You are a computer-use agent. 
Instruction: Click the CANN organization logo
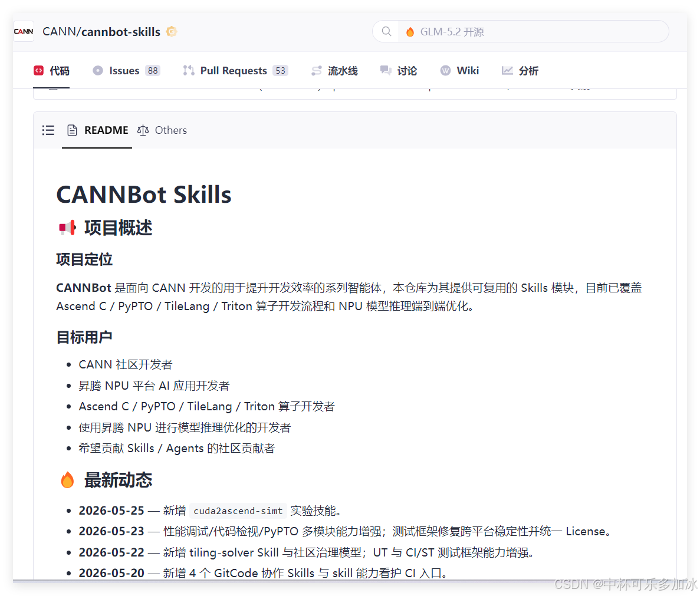24,31
